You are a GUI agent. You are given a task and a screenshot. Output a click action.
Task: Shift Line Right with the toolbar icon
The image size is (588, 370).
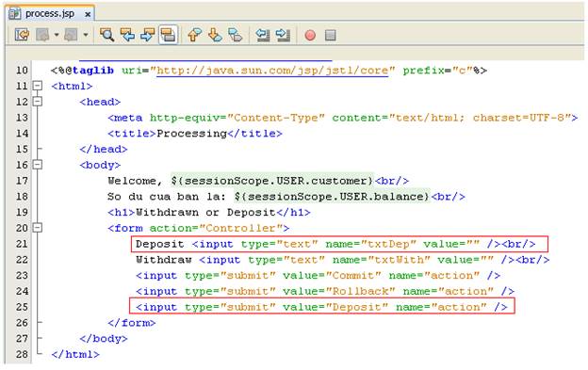283,35
